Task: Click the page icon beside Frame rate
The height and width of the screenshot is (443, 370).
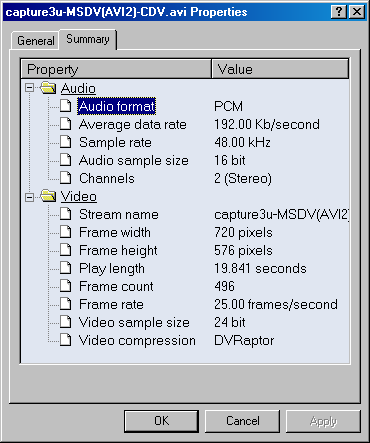Action: [x=66, y=304]
